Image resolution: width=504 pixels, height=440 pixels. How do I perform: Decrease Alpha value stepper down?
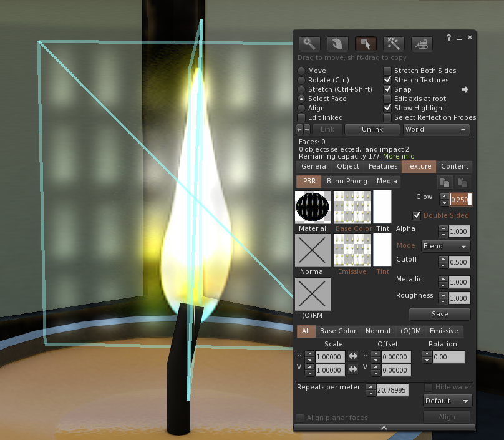click(443, 235)
